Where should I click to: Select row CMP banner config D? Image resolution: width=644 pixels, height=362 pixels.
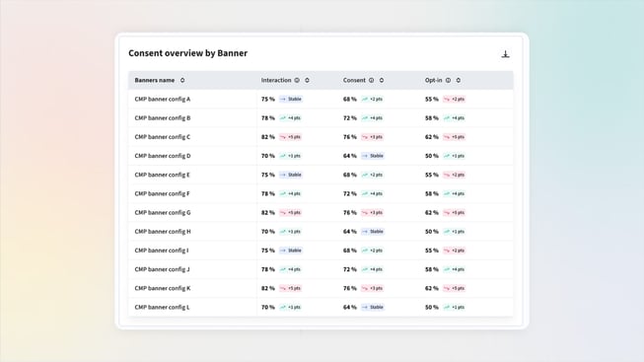coord(321,156)
